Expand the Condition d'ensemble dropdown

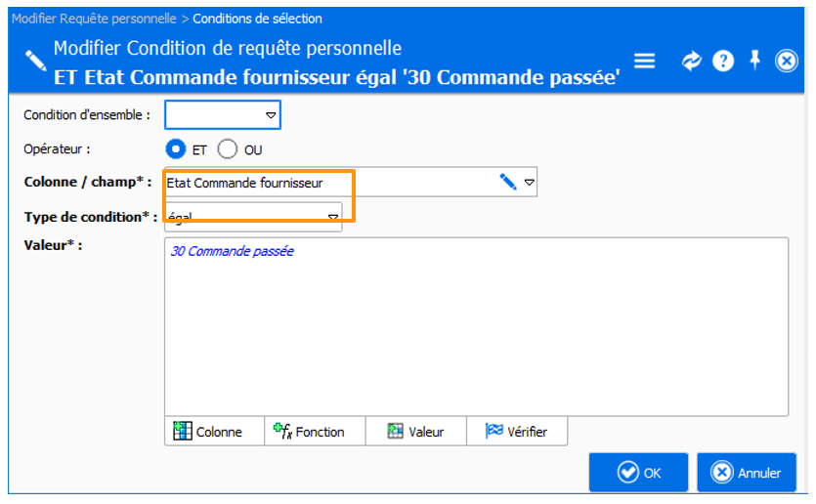coord(272,115)
